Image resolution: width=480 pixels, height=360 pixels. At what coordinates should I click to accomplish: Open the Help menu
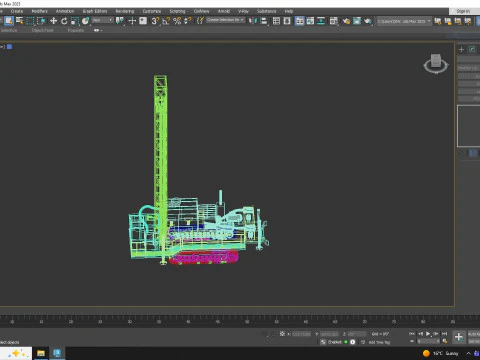point(289,11)
